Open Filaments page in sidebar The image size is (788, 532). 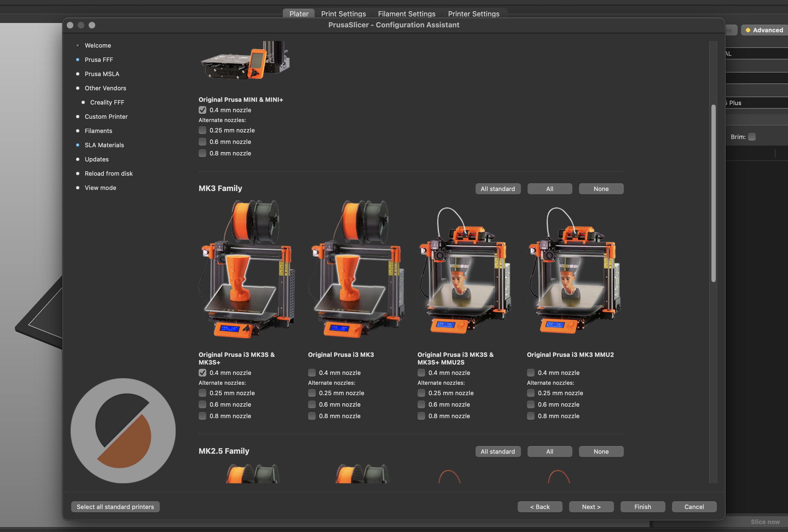click(x=98, y=131)
